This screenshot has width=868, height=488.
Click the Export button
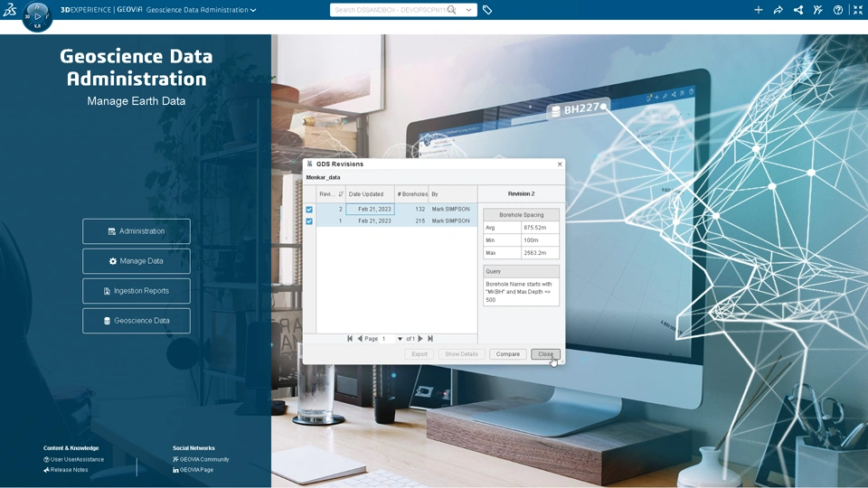click(419, 354)
